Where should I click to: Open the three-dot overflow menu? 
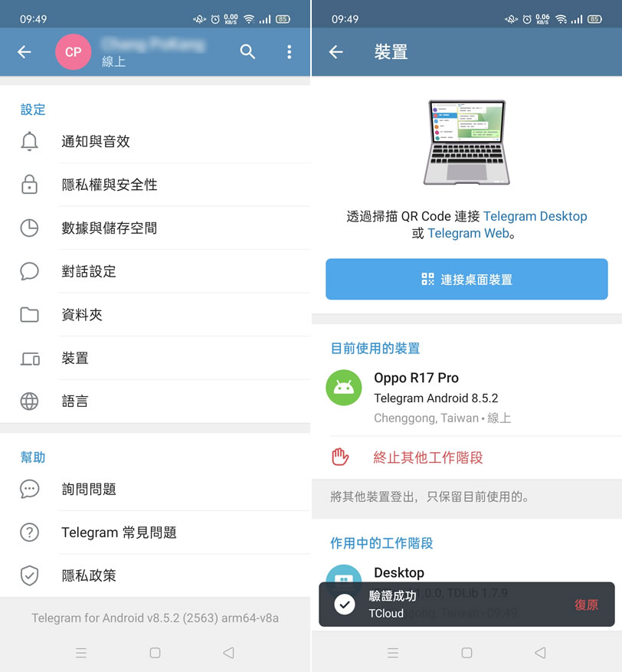pos(290,52)
